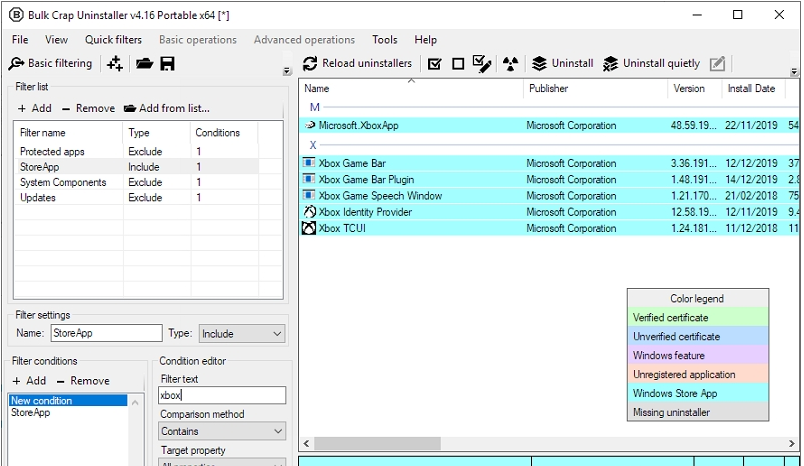This screenshot has height=466, width=804.
Task: Open the File menu
Action: point(20,39)
